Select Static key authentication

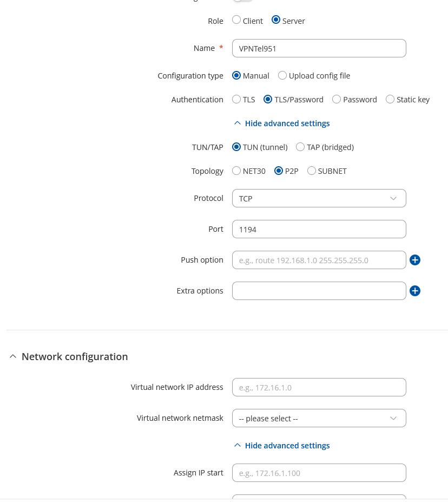coord(390,99)
